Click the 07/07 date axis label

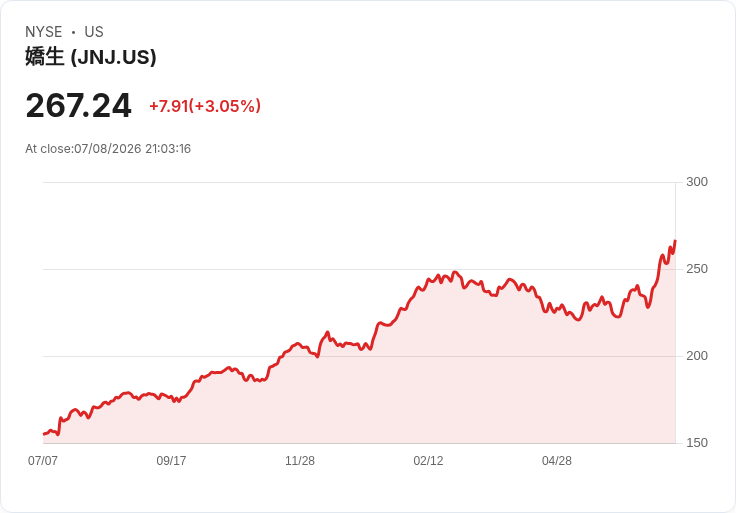coord(43,461)
